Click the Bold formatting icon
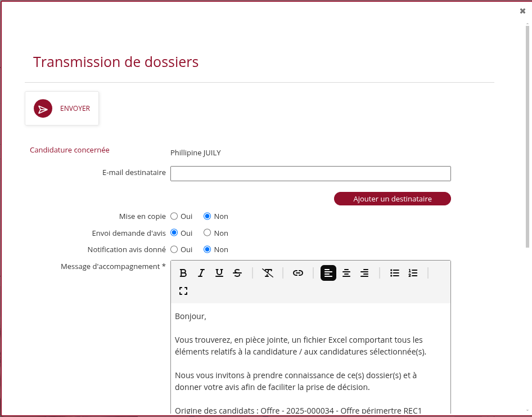Image resolution: width=532 pixels, height=417 pixels. tap(183, 273)
